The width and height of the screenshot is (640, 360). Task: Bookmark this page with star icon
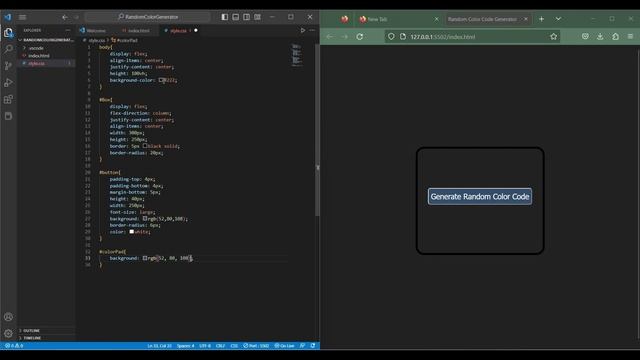tap(553, 37)
